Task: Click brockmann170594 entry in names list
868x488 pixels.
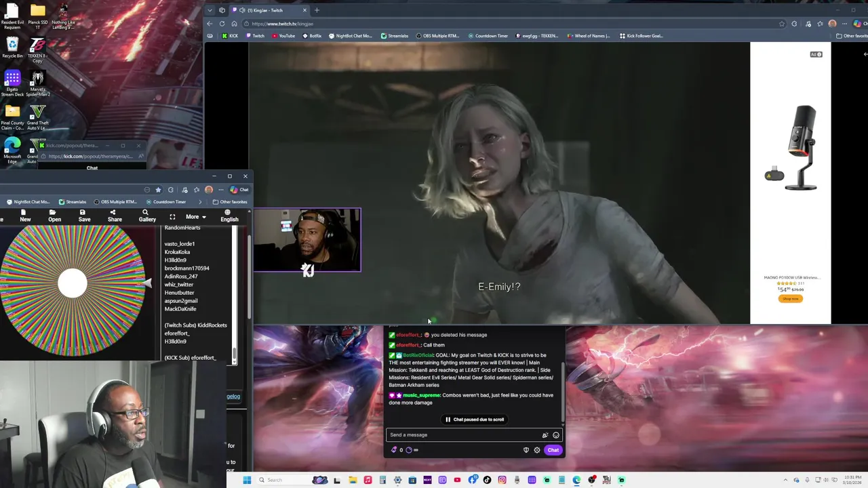Action: pyautogui.click(x=186, y=268)
